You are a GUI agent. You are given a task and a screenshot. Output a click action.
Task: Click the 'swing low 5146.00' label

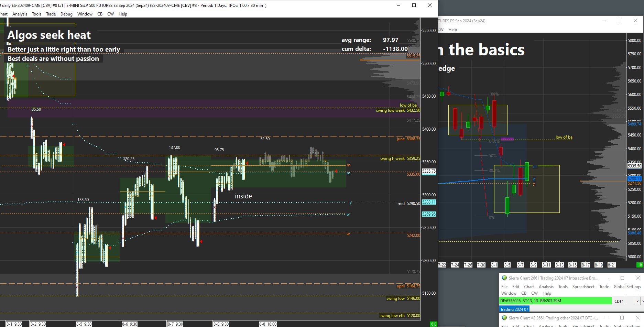(x=403, y=298)
